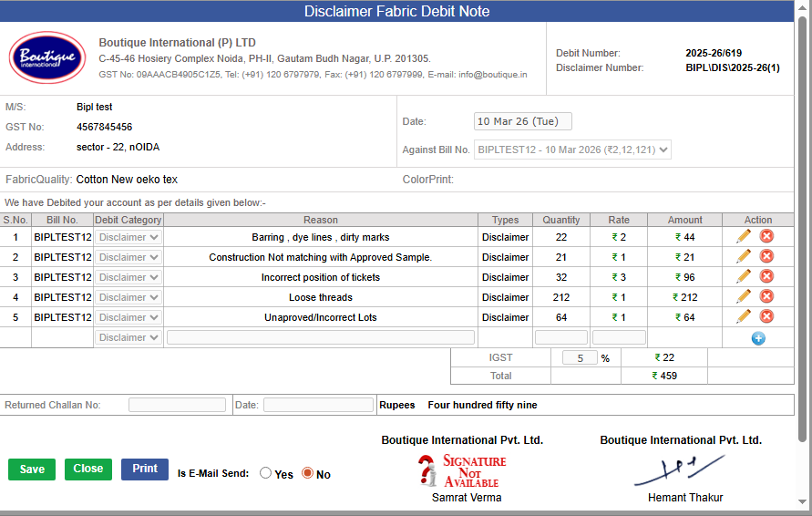Delete the Incorrect position of tickets row
812x516 pixels.
[766, 276]
